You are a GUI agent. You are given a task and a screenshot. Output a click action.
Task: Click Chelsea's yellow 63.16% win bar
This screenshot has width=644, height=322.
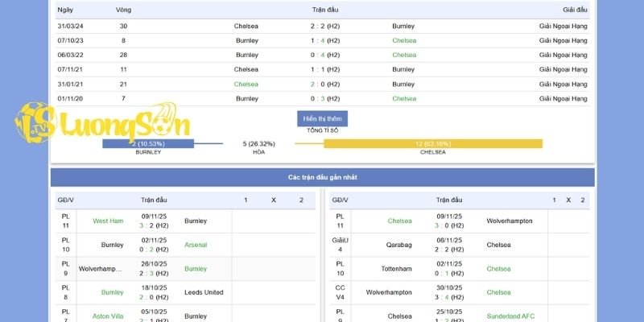[433, 144]
